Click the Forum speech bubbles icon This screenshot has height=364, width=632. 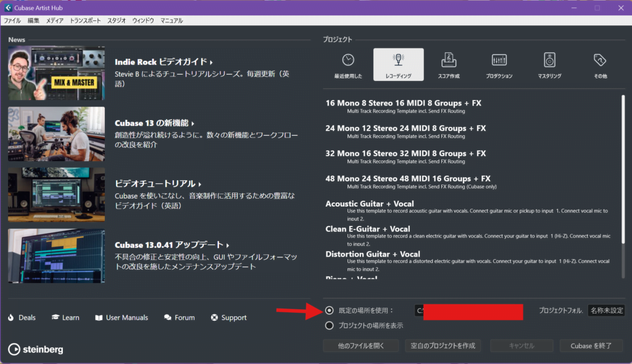[x=168, y=318]
